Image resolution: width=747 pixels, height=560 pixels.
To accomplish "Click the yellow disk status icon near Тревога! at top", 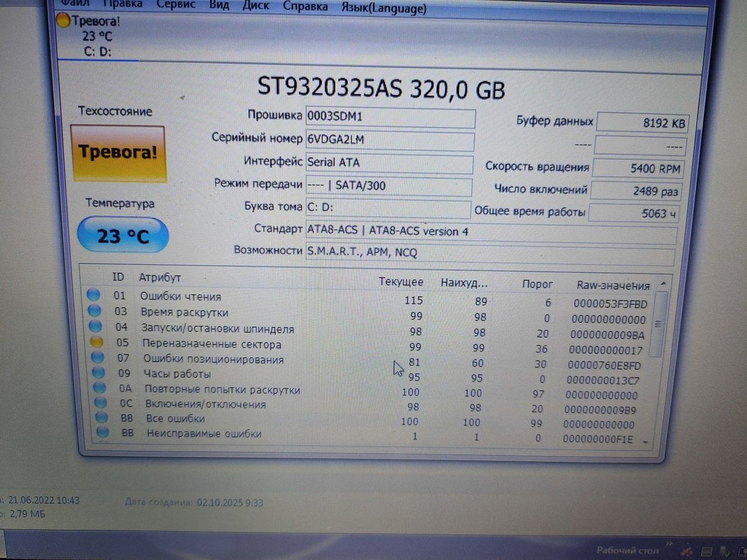I will coord(63,21).
